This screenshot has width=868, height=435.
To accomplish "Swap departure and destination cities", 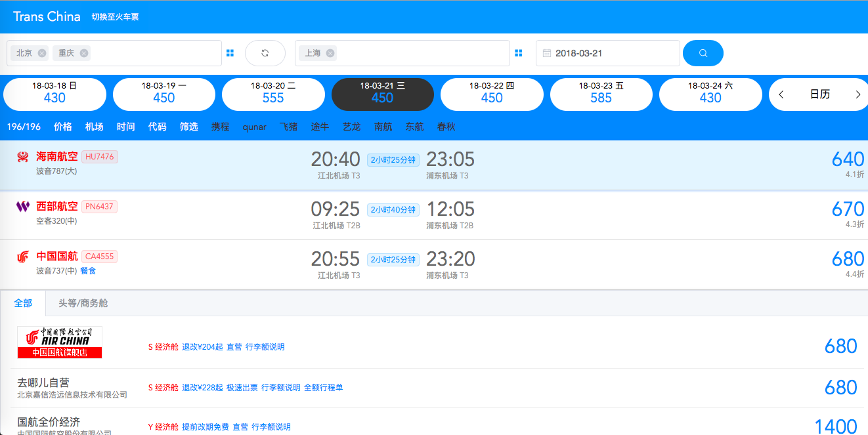I will point(265,53).
